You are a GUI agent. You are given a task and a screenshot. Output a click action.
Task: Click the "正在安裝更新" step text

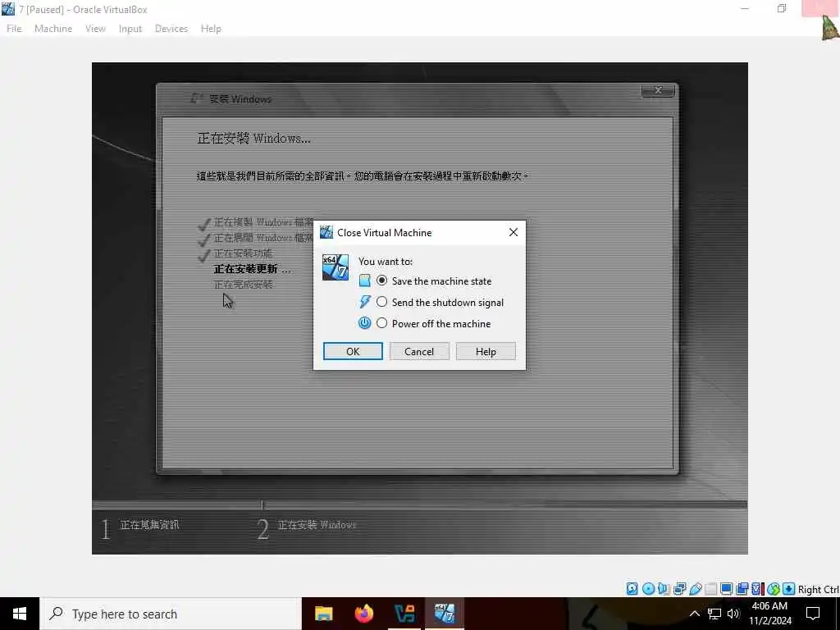[x=253, y=269]
